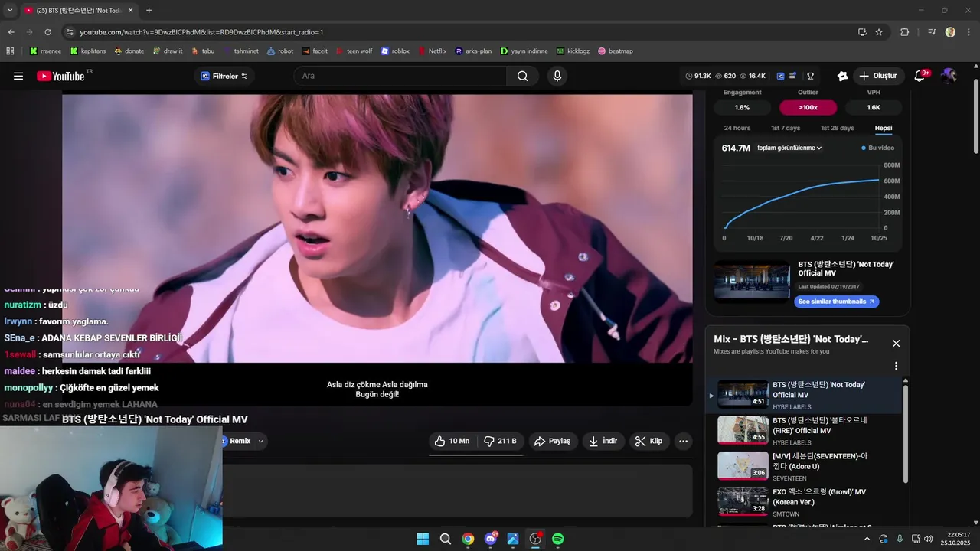Screen dimensions: 980x551
Task: Close the Mix playlist panel
Action: tap(896, 344)
